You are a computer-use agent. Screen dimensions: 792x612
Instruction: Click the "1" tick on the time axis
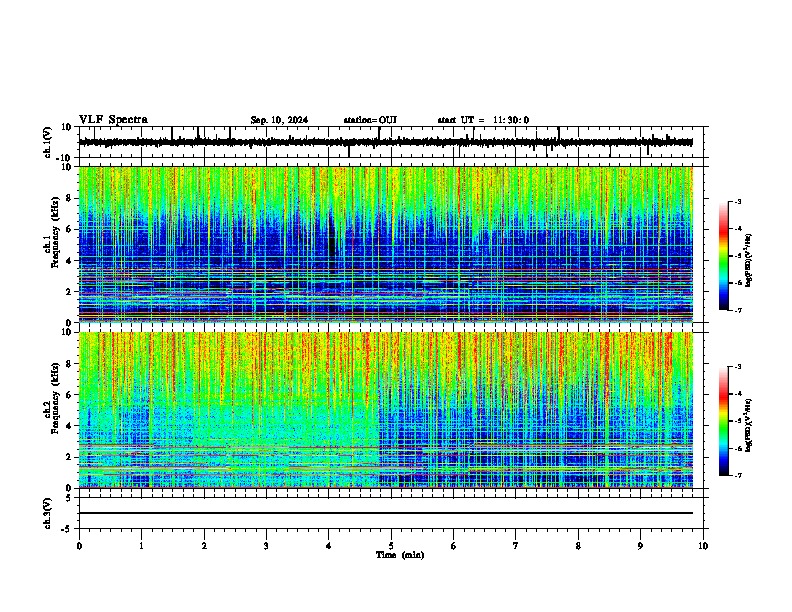(141, 546)
